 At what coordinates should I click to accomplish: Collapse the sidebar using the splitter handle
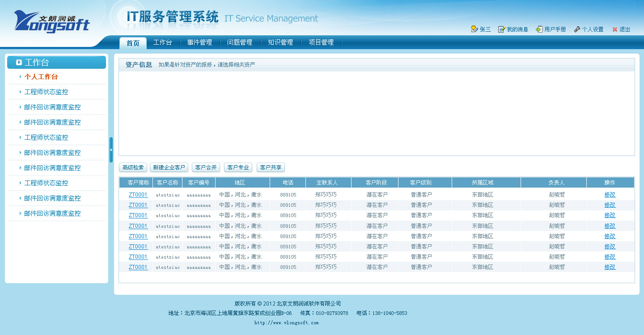[111, 150]
